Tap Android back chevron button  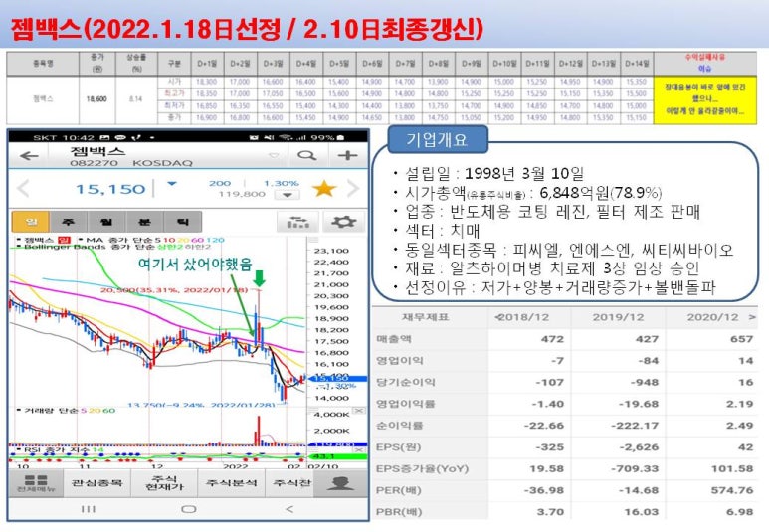point(289,509)
